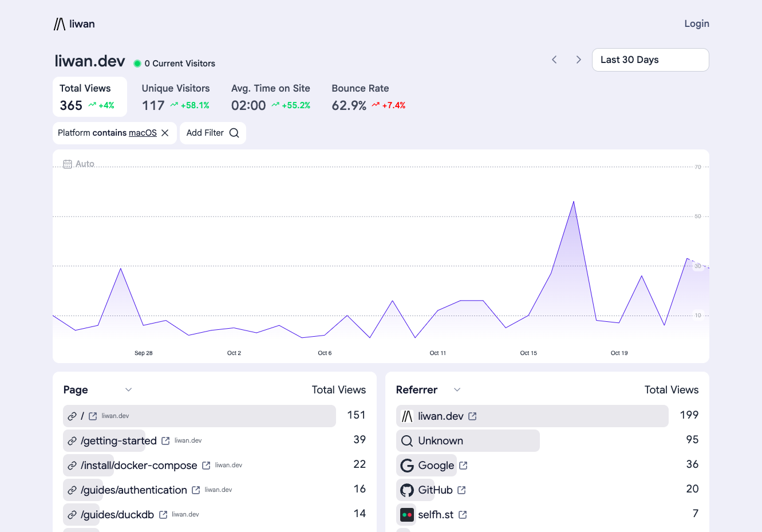Open the Last 30 Days range dropdown

(650, 60)
